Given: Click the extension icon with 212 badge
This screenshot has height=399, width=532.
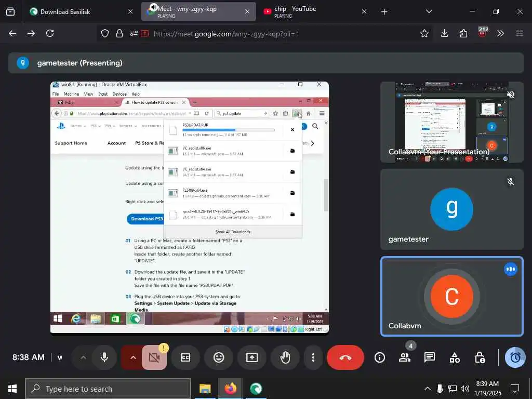Looking at the screenshot, I should (x=483, y=32).
